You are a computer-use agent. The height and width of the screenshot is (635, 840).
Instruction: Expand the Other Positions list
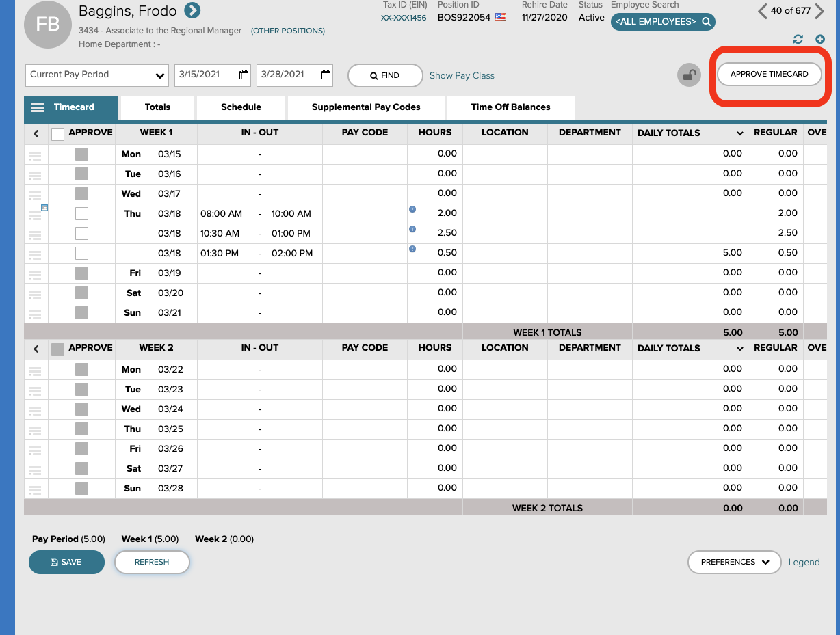288,31
